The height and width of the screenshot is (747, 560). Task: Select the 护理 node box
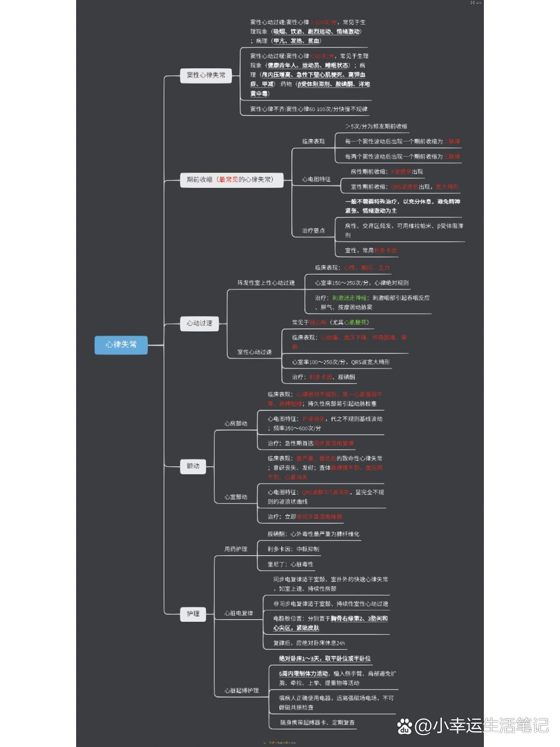[x=193, y=613]
